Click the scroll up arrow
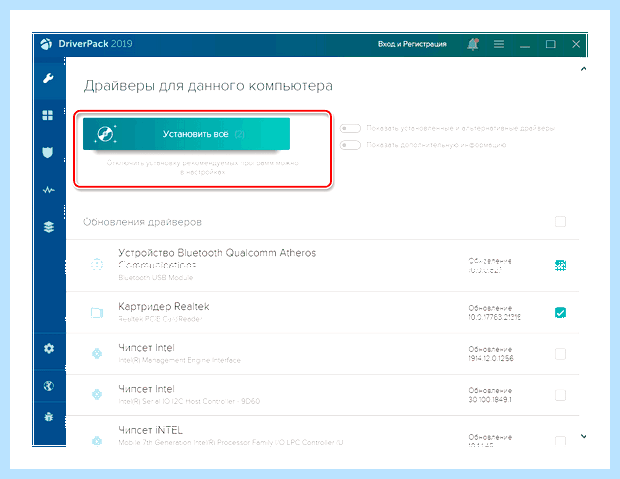The image size is (620, 479). click(x=583, y=69)
